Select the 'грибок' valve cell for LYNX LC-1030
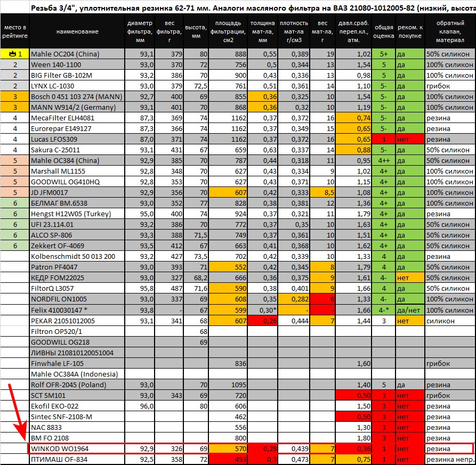Screen dimensions: 476x465 pos(450,86)
